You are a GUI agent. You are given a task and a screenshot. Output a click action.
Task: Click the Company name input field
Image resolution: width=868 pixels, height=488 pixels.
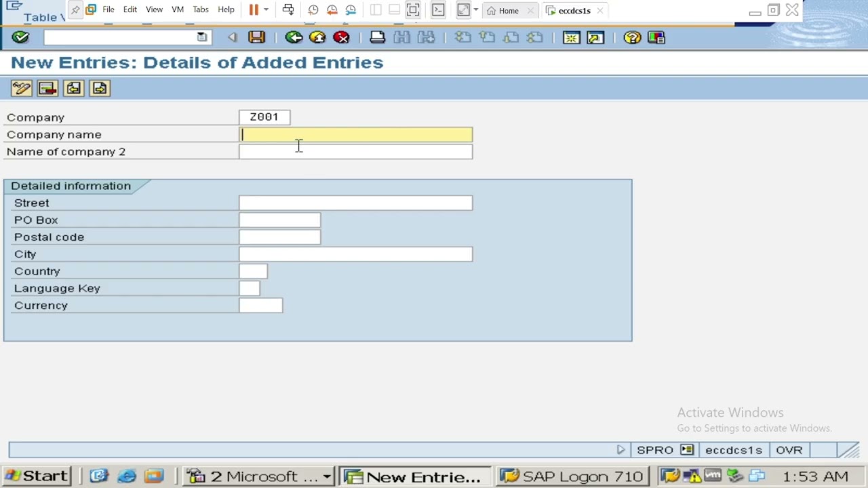(x=355, y=134)
